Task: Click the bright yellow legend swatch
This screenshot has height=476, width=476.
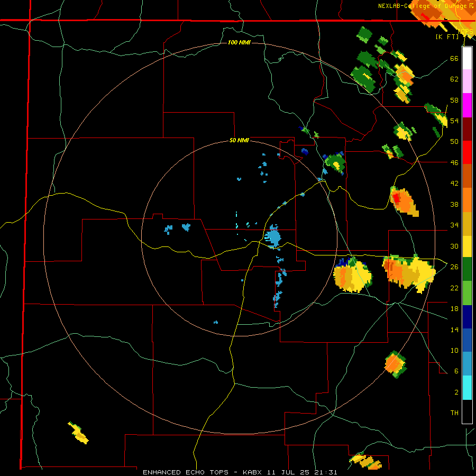Action: tap(467, 246)
